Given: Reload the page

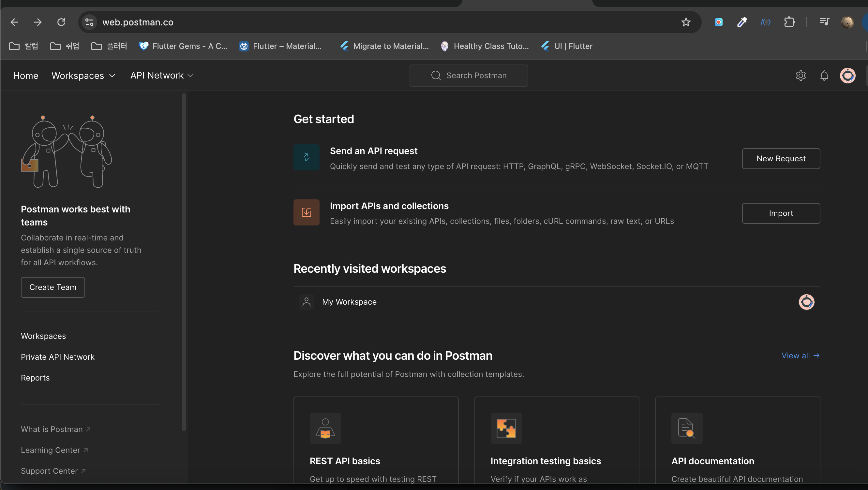Looking at the screenshot, I should [x=61, y=22].
